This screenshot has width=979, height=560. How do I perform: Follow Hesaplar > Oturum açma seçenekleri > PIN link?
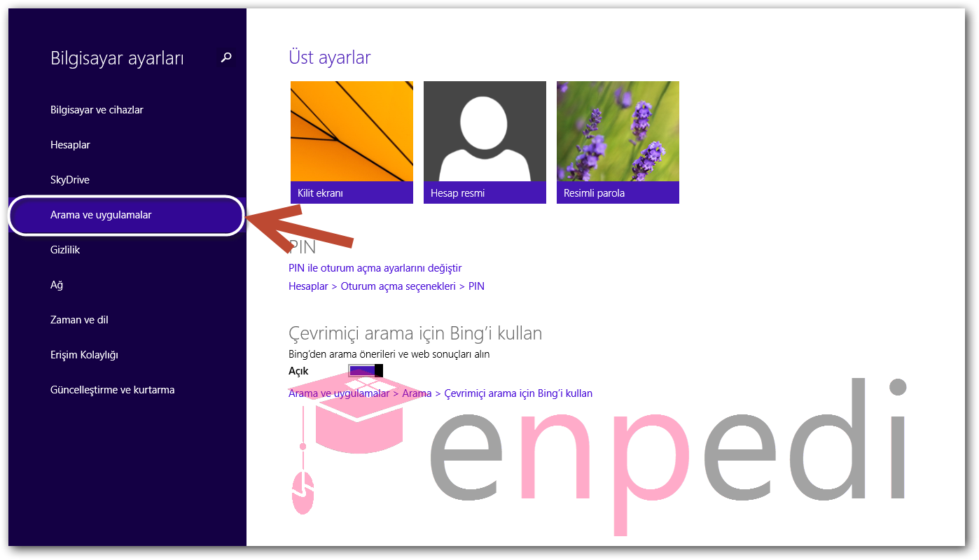point(387,286)
